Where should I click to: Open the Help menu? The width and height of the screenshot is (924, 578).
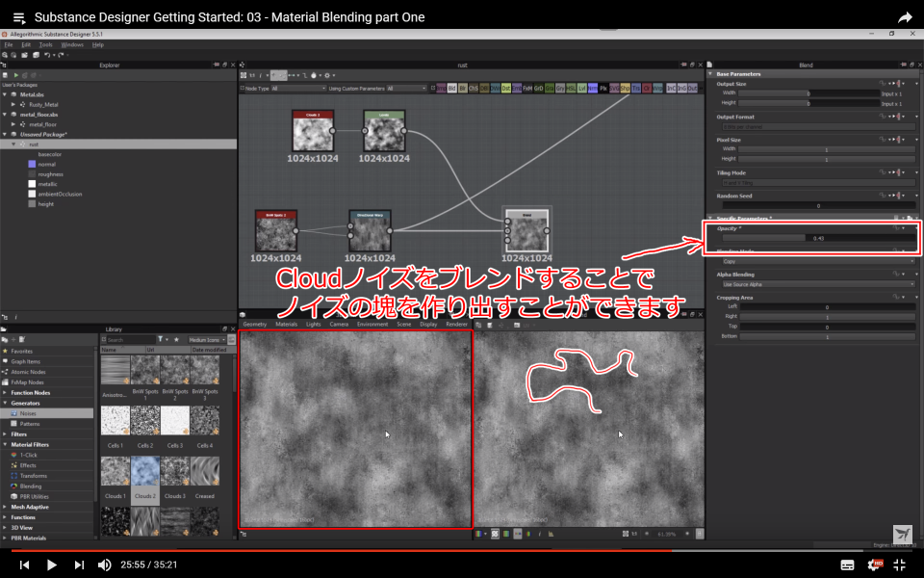[98, 45]
